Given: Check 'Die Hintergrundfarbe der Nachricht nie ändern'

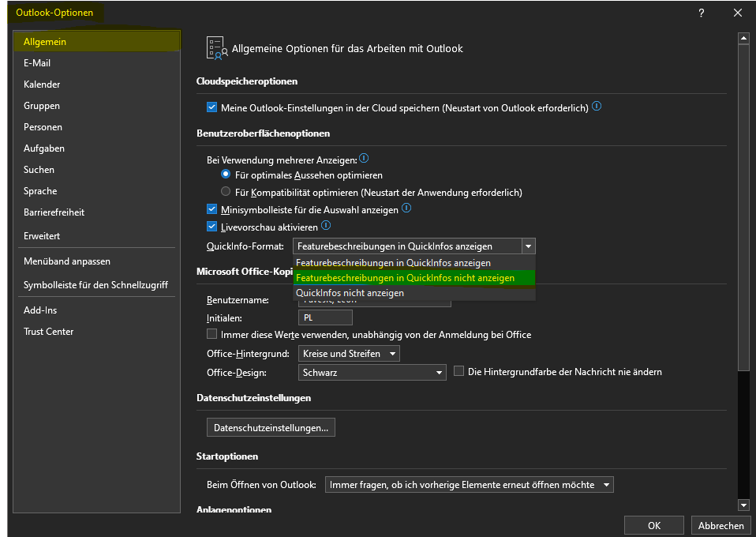Looking at the screenshot, I should (459, 371).
